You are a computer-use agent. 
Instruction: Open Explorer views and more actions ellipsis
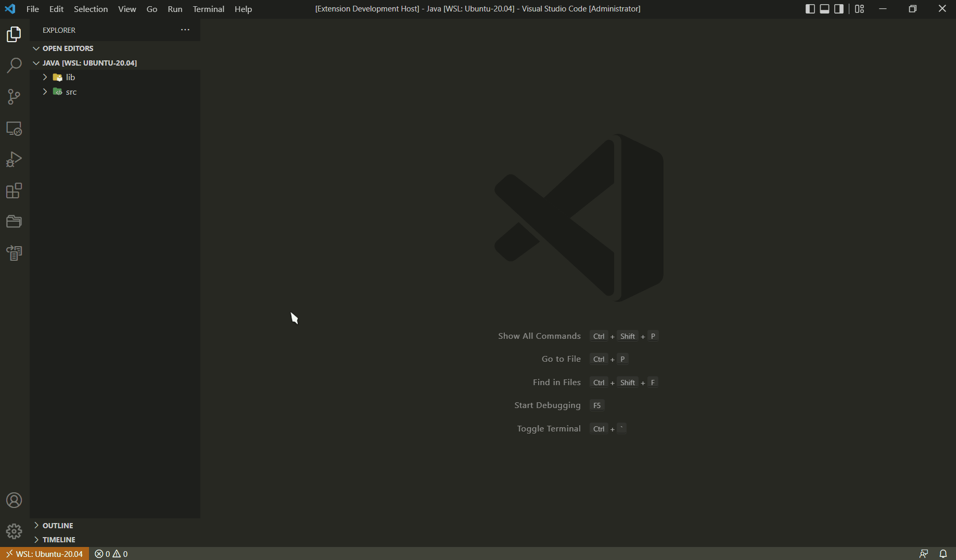coord(185,30)
